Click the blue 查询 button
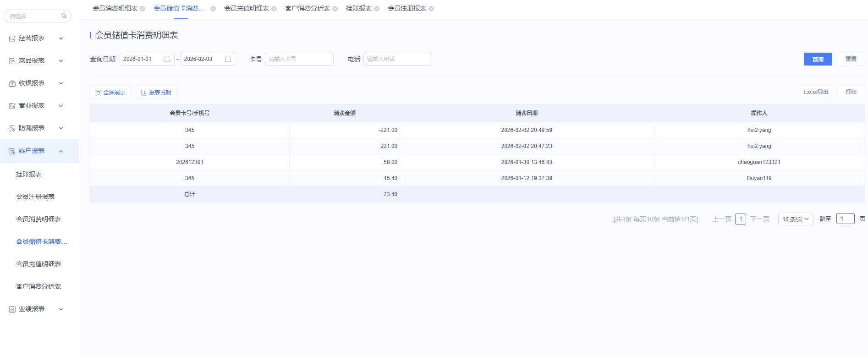The height and width of the screenshot is (356, 868). [818, 59]
